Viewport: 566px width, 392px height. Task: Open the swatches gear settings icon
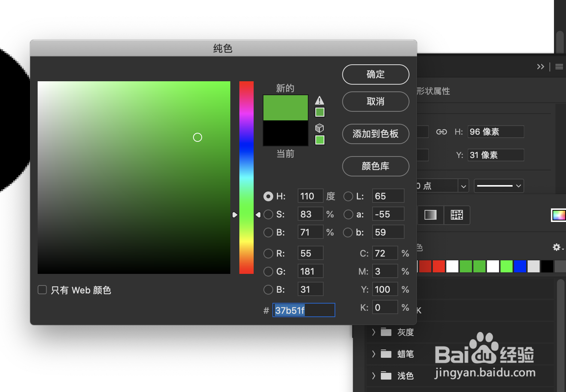557,247
